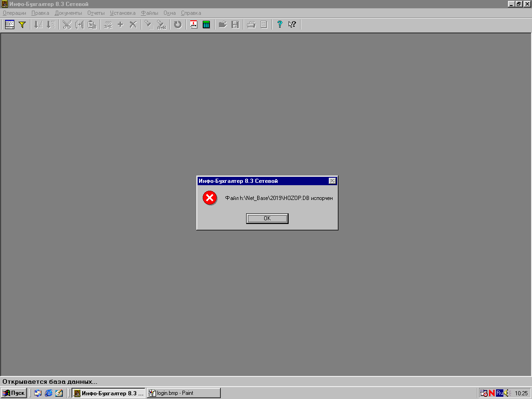Click the third quick launch icon

(59, 393)
